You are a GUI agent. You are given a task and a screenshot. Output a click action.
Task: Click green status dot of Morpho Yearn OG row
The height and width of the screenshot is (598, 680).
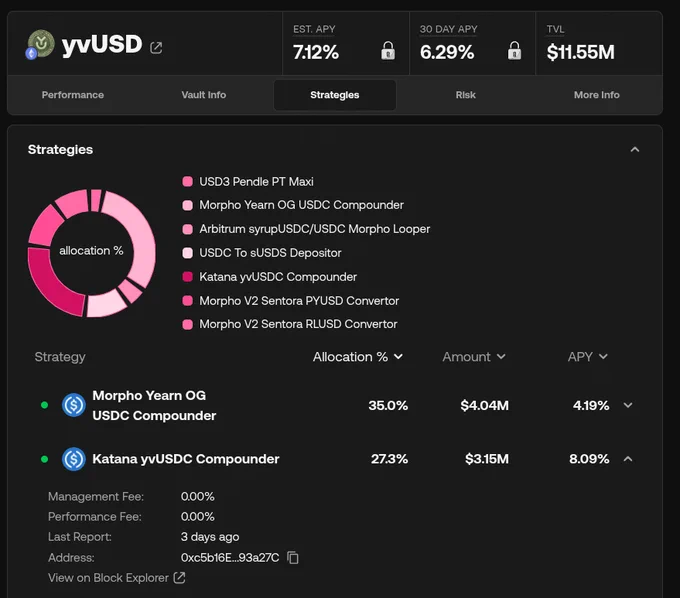click(44, 405)
